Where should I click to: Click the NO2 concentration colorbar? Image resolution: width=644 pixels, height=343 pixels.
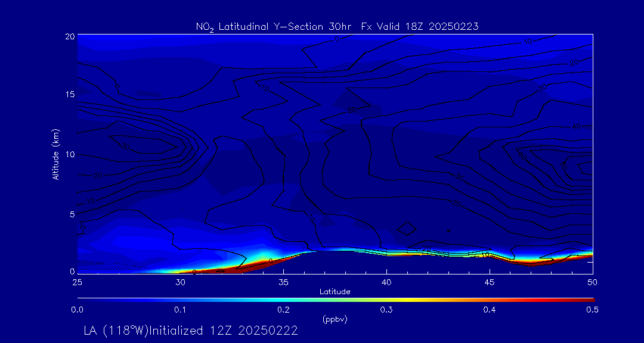(336, 300)
